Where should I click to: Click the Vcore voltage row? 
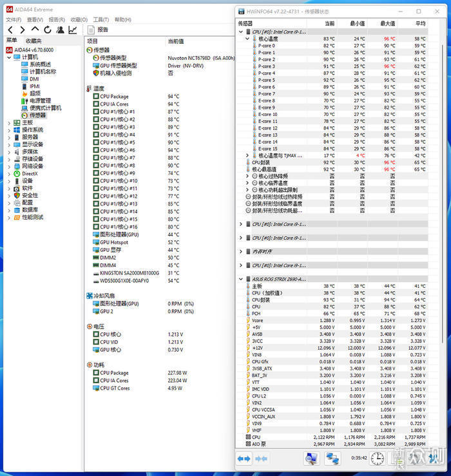pyautogui.click(x=336, y=320)
